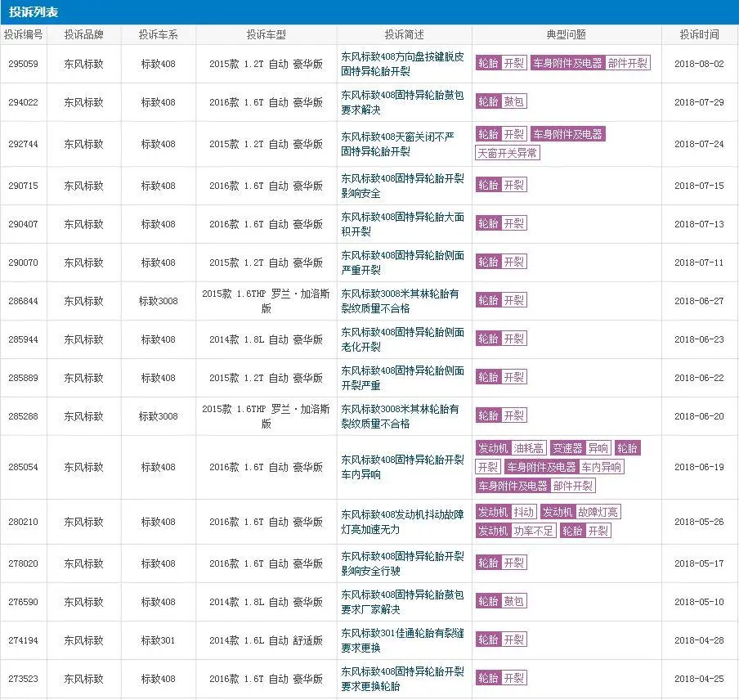Select the 轮胎 开裂 tag in row 274194
This screenshot has width=739, height=700.
coord(501,639)
